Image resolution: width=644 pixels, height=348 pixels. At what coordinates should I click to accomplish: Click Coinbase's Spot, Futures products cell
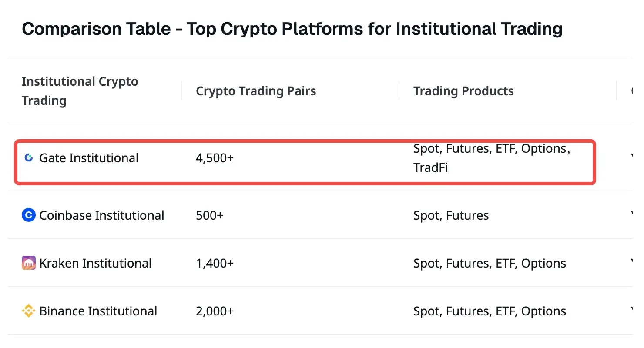tap(451, 215)
